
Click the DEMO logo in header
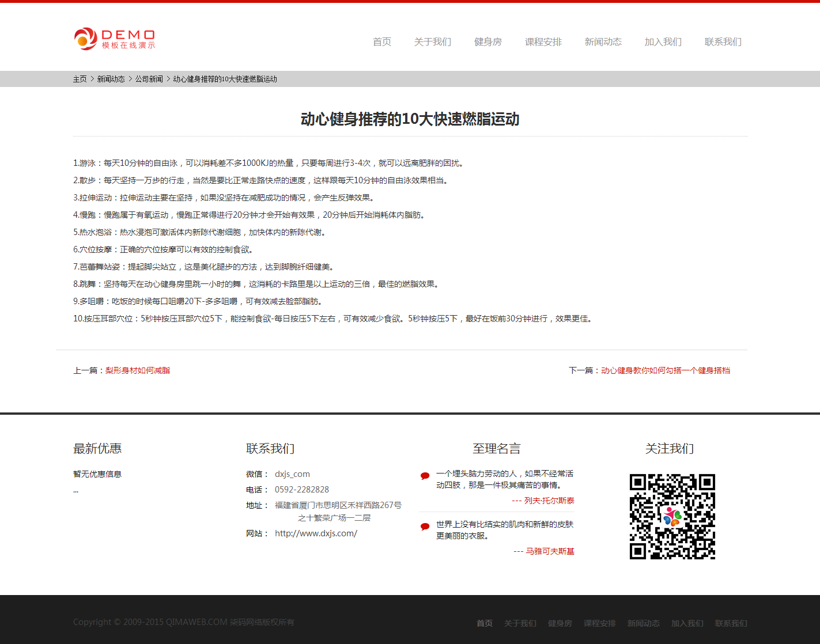click(x=115, y=39)
